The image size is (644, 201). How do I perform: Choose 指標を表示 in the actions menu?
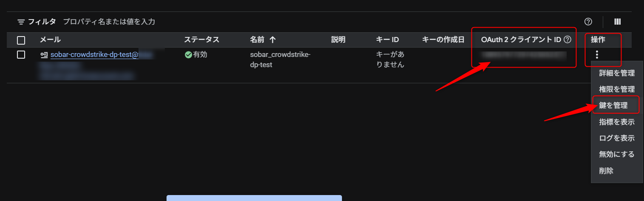pos(617,122)
